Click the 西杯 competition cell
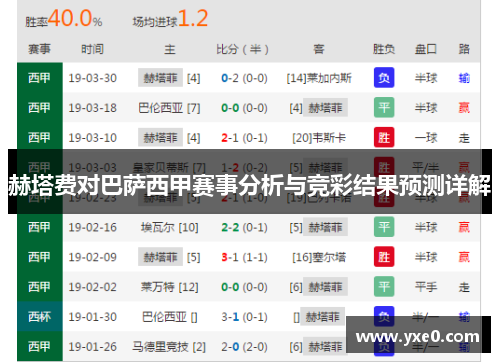 coord(40,317)
